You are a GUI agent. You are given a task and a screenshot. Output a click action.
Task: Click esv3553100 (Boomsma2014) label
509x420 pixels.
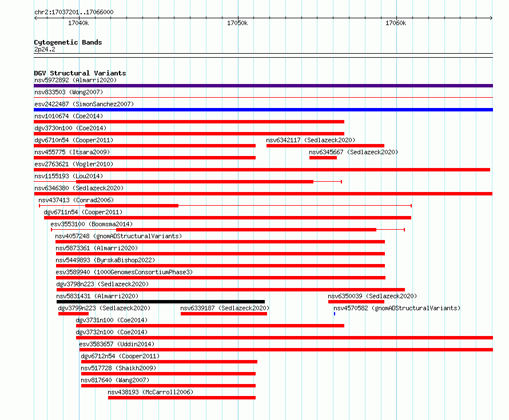[92, 224]
